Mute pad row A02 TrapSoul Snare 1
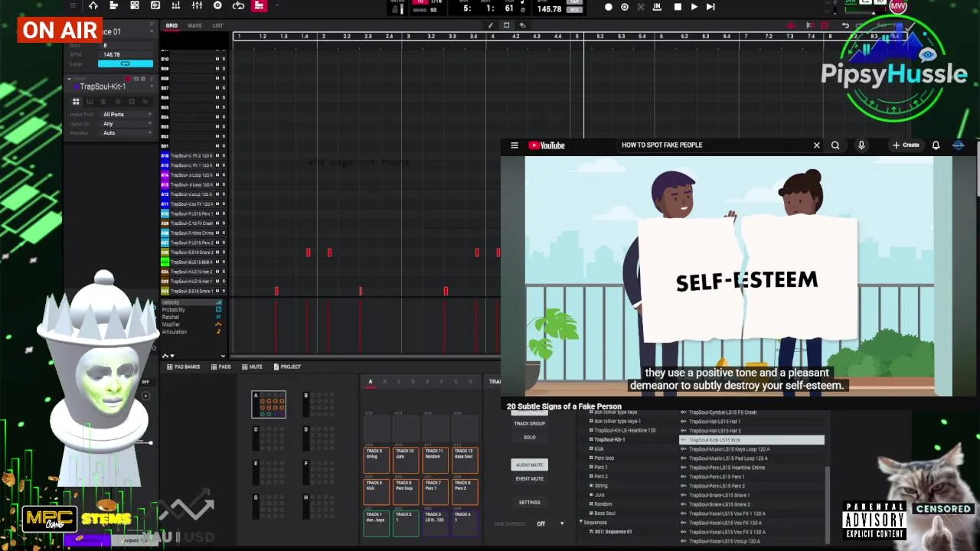The image size is (980, 551). (217, 291)
